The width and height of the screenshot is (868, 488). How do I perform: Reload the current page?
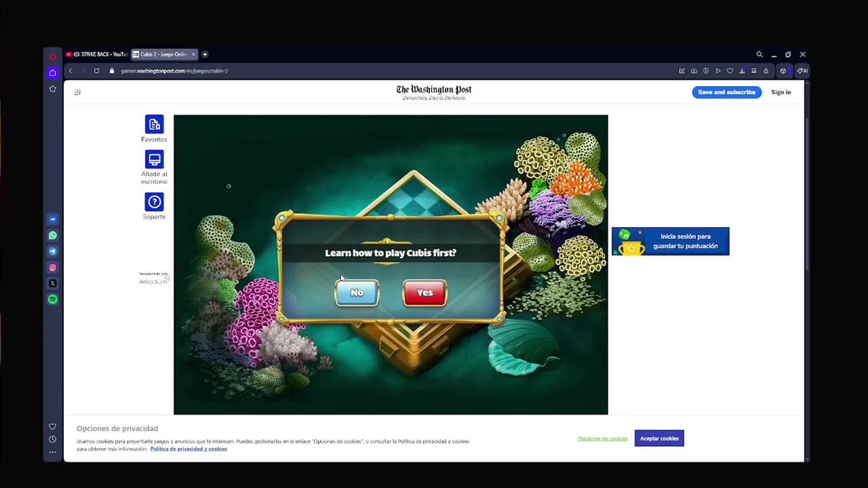96,70
